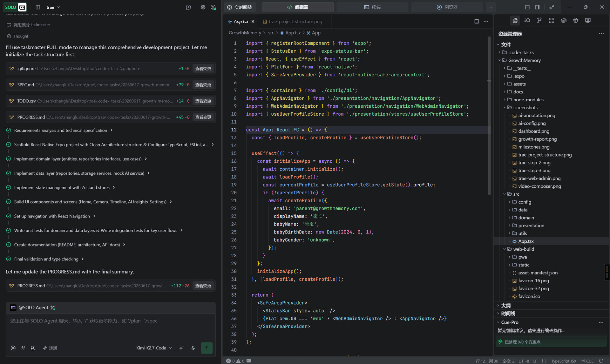610x364 pixels.
Task: Expand the 时间线 timeline section
Action: 508,313
